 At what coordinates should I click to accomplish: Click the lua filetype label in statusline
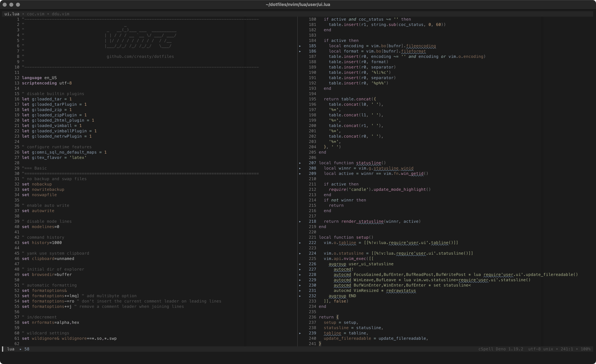point(11,349)
